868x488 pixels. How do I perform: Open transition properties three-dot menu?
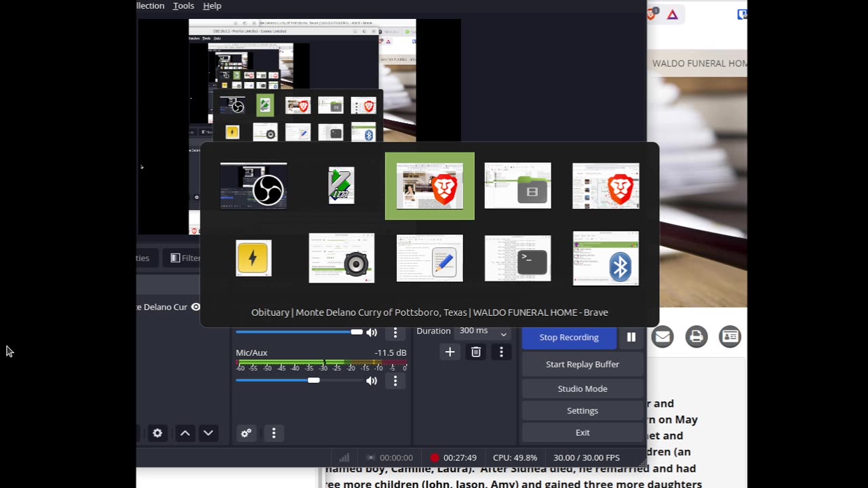click(x=501, y=352)
